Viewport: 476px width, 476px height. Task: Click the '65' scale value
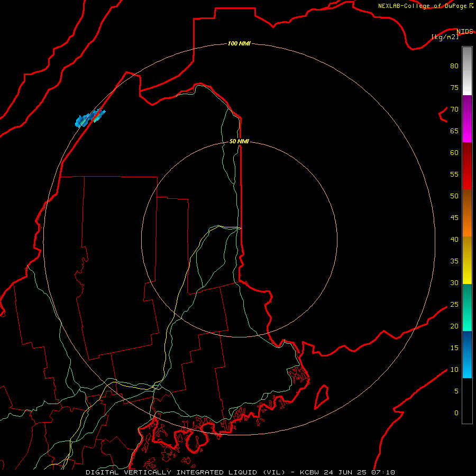[454, 131]
